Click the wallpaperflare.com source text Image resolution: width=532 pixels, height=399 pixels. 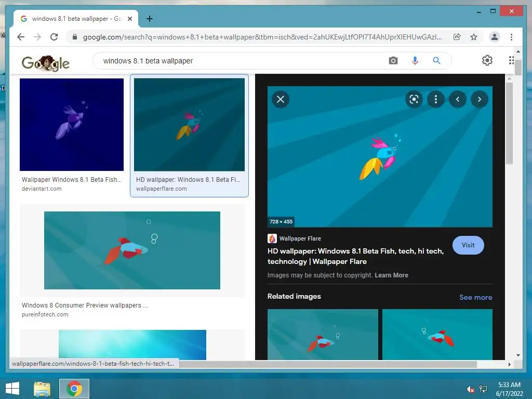click(x=161, y=189)
